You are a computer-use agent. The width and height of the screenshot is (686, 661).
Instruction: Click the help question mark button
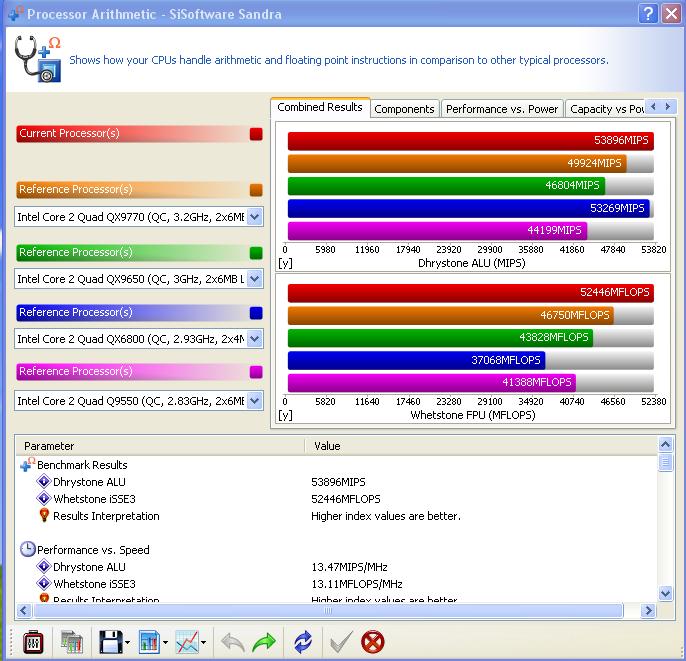click(x=648, y=14)
